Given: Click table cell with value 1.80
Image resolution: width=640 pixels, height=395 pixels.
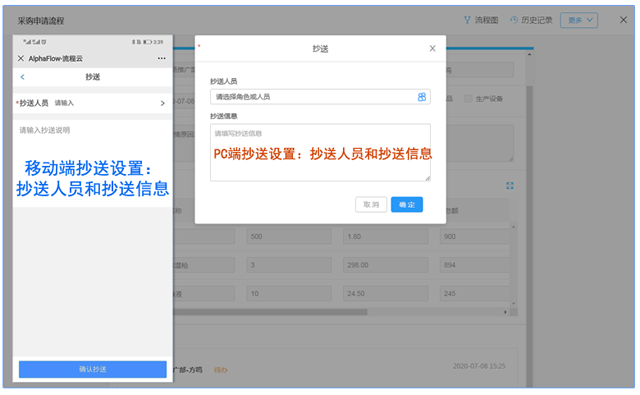Looking at the screenshot, I should pos(385,237).
